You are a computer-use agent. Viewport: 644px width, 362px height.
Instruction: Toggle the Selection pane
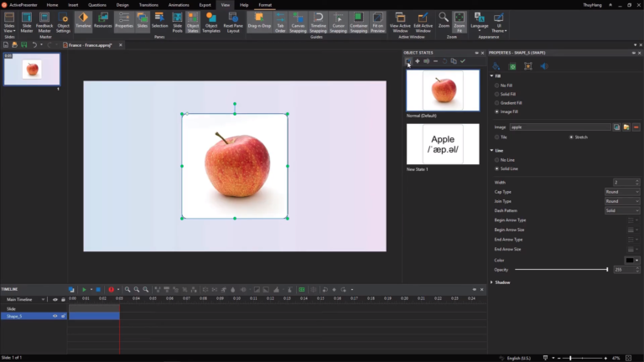[160, 22]
